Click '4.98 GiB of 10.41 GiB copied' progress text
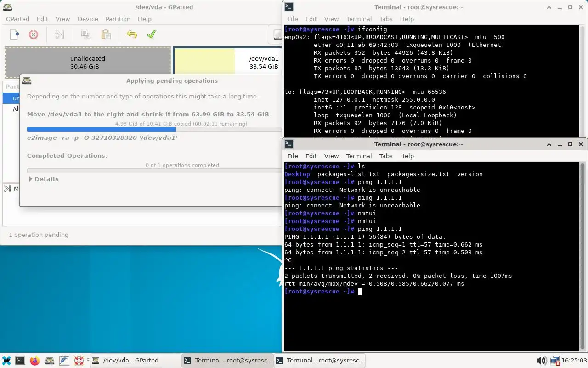This screenshot has width=588, height=368. [181, 124]
